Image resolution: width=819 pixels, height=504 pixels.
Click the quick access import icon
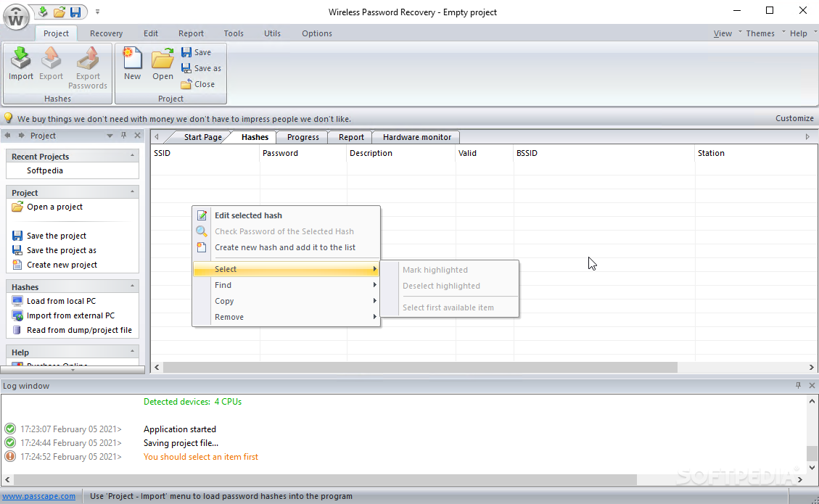point(44,12)
